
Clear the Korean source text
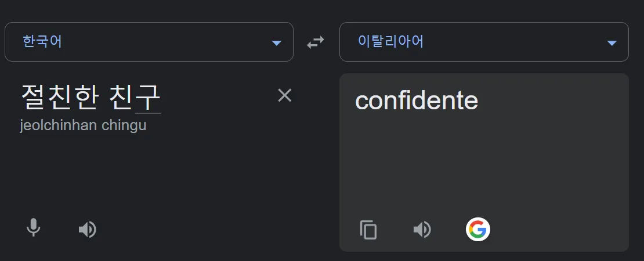[284, 95]
